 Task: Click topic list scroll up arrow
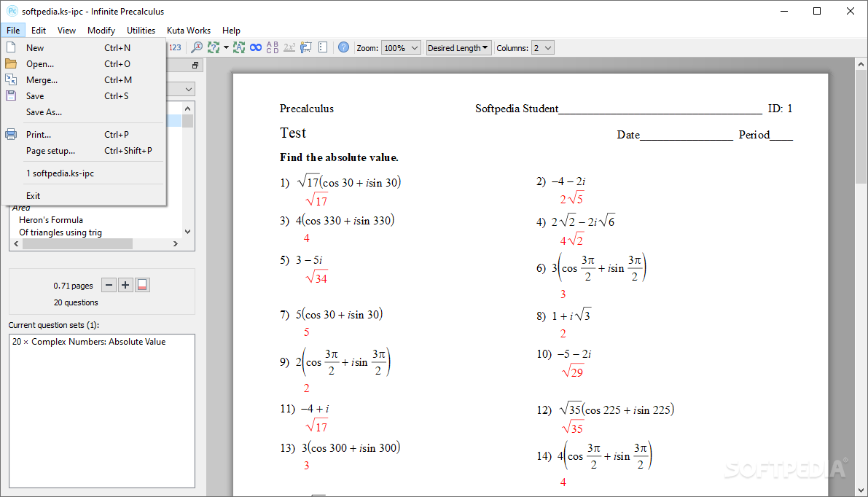coord(187,109)
